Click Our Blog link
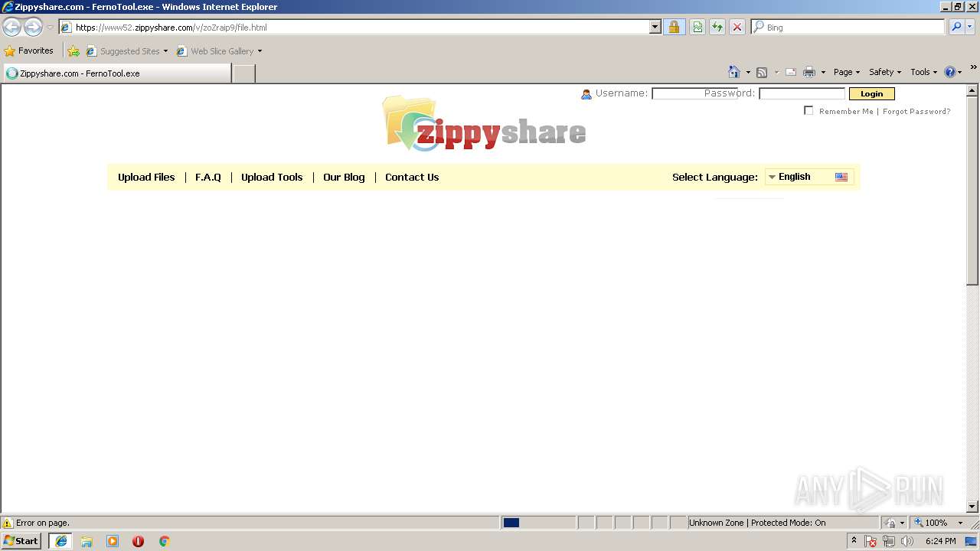Screen dimensions: 980x551 pos(344,177)
